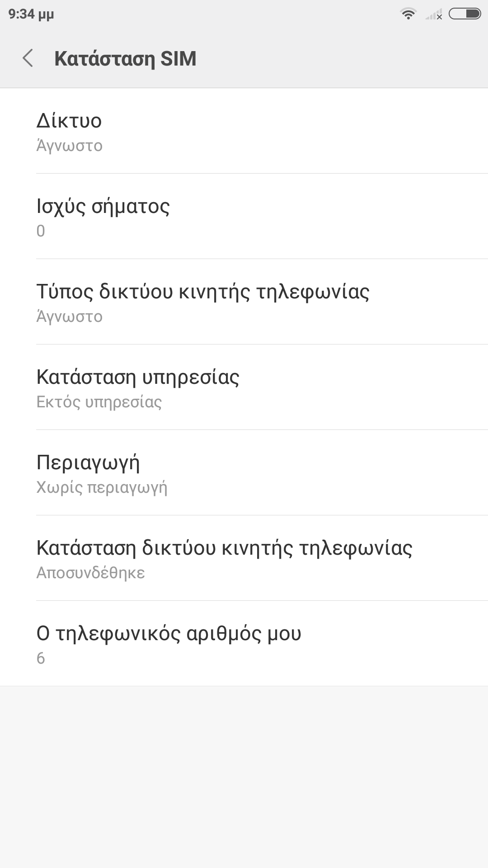Image resolution: width=488 pixels, height=868 pixels.
Task: Tap the Χωρίς περιαγωγή value text
Action: click(x=102, y=487)
